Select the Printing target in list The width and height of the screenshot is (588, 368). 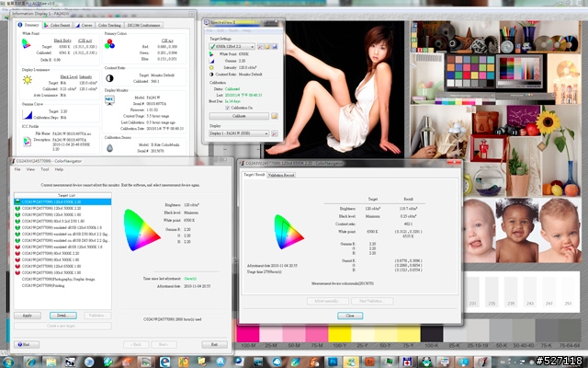(x=62, y=285)
